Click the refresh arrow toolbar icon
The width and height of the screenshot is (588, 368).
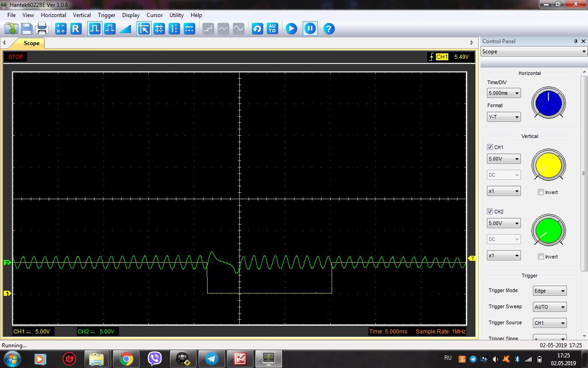tap(257, 29)
